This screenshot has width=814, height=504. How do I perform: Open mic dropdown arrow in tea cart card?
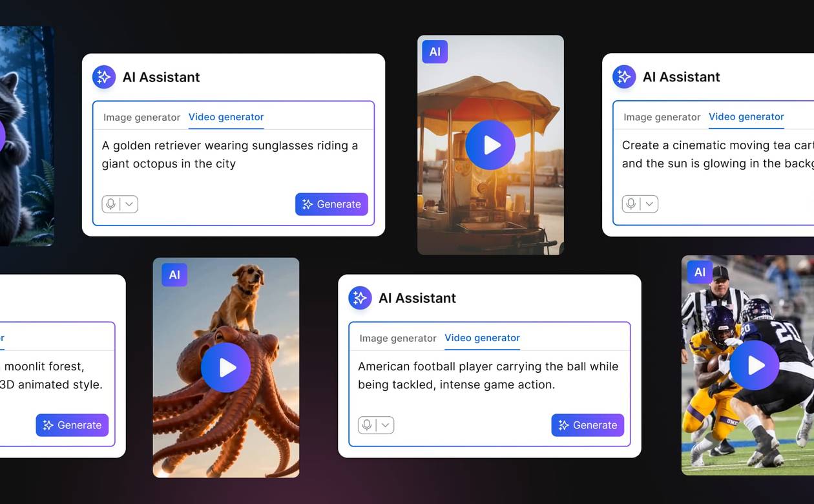(x=649, y=204)
